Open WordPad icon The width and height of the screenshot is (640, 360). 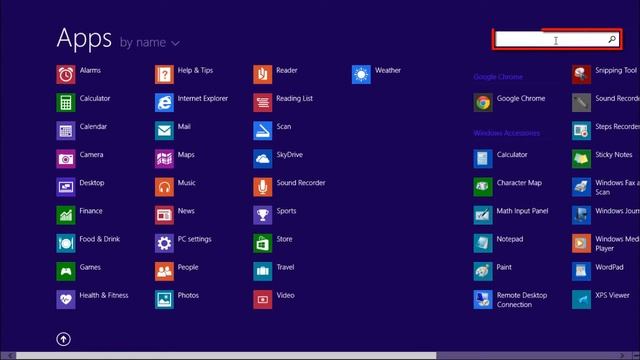point(582,272)
